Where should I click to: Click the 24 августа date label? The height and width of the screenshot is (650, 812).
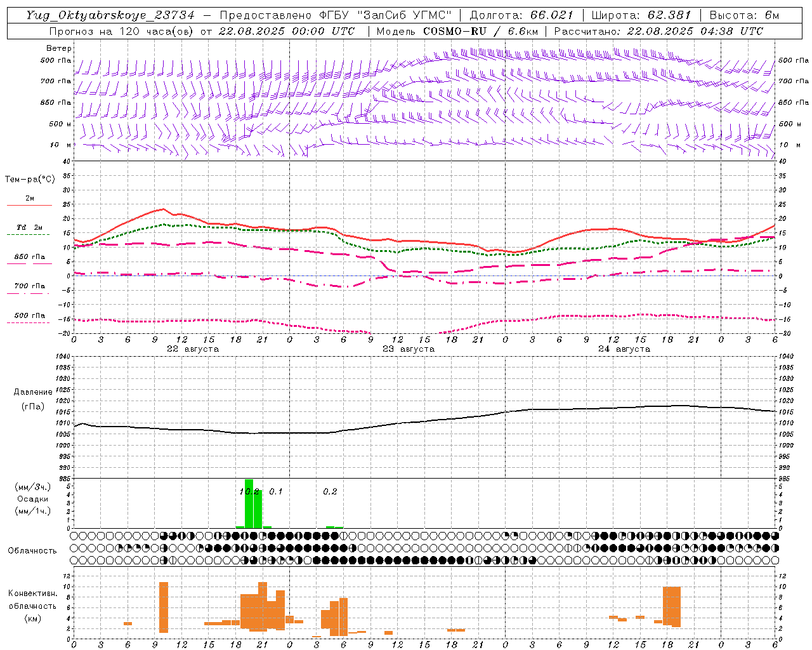pos(624,349)
